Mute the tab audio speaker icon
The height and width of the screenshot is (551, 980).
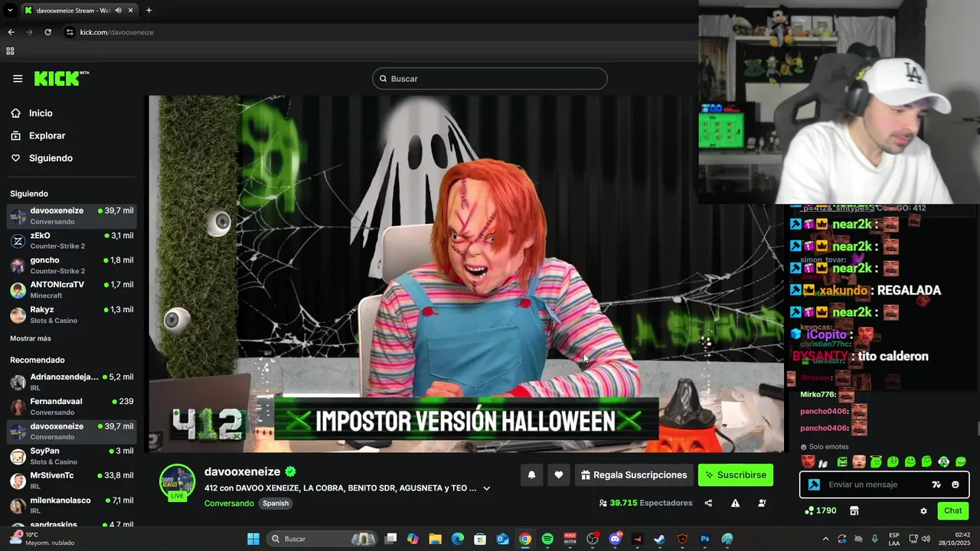[x=118, y=11]
